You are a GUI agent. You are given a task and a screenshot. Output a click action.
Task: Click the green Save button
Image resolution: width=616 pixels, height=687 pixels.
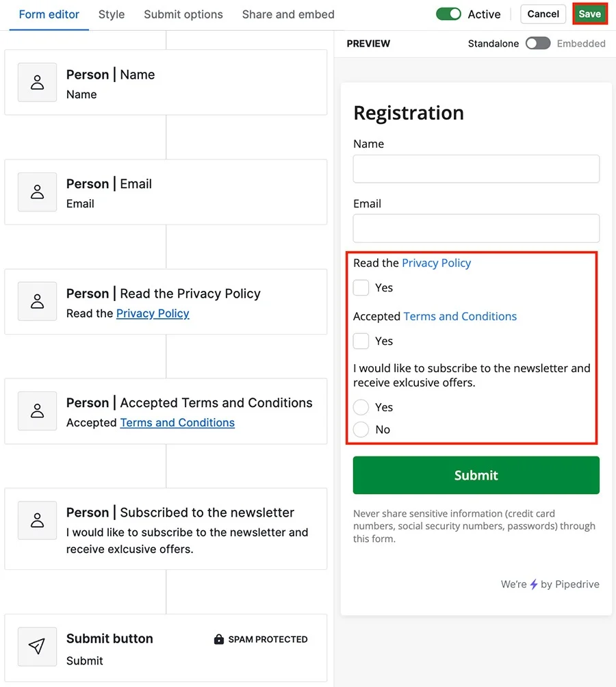coord(590,14)
